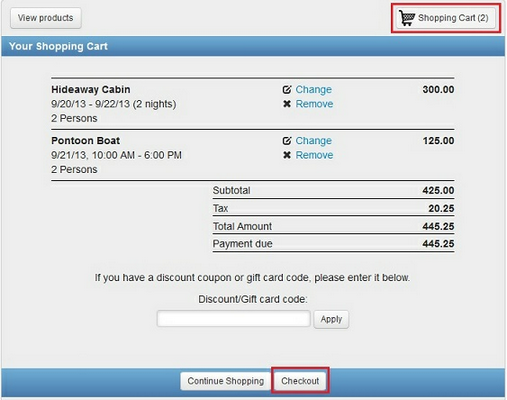Image resolution: width=507 pixels, height=400 pixels.
Task: Click the Hideaway Cabin price 300.00
Action: pyautogui.click(x=438, y=89)
